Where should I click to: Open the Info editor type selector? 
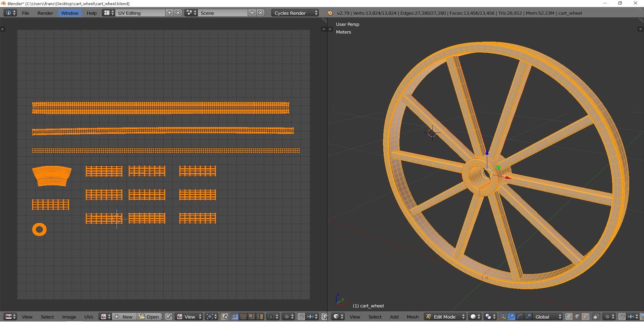(x=10, y=13)
